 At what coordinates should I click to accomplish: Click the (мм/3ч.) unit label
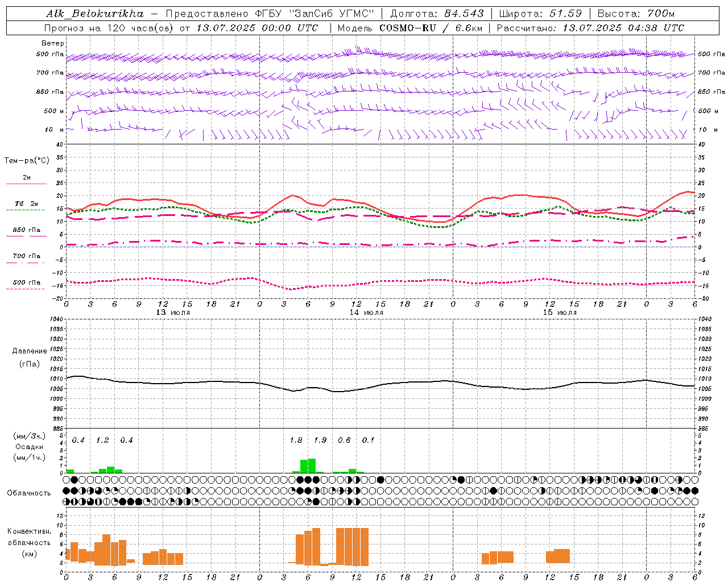(x=30, y=436)
